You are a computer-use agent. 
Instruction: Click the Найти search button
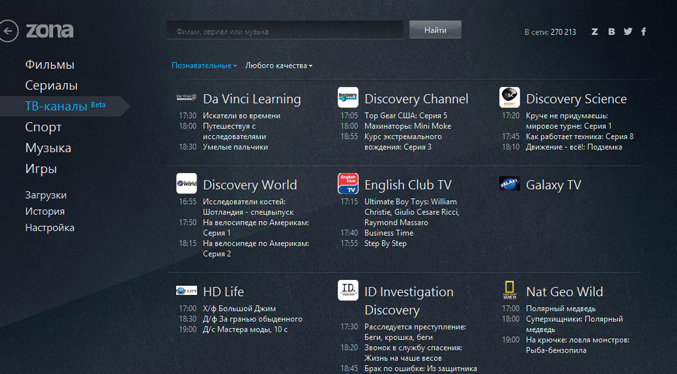point(435,30)
